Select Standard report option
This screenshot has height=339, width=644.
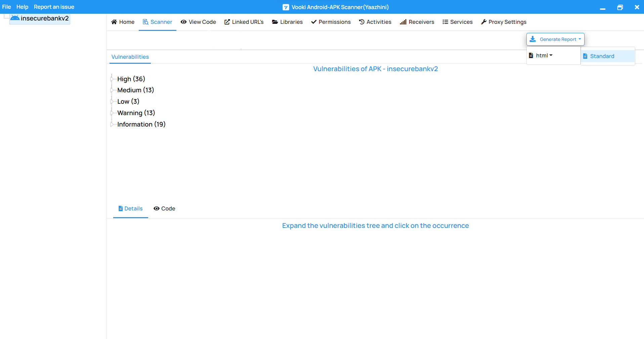point(607,56)
